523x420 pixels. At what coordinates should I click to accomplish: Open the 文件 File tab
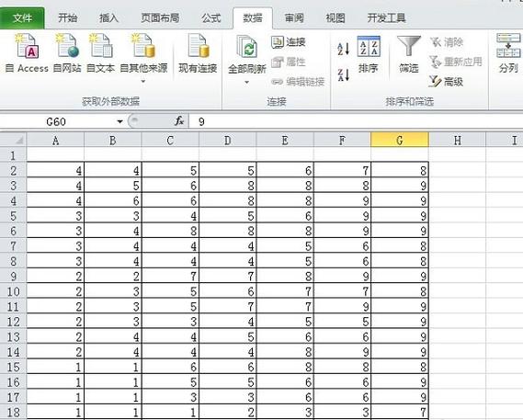[x=22, y=17]
